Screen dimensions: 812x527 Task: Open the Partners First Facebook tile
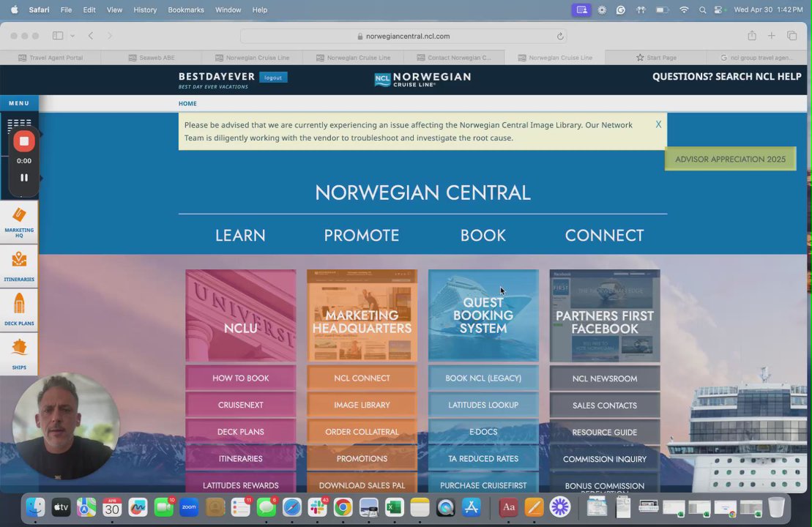tap(604, 315)
